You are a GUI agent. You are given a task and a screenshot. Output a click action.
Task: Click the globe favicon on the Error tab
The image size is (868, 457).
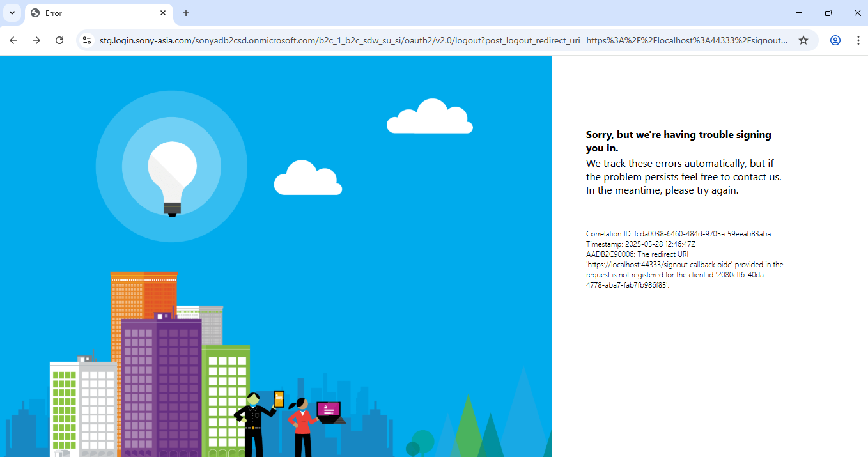pyautogui.click(x=35, y=13)
